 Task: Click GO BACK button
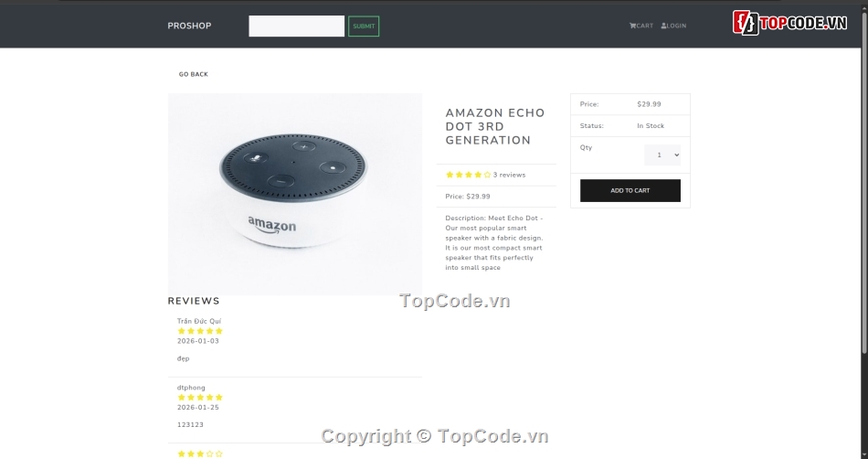tap(193, 74)
